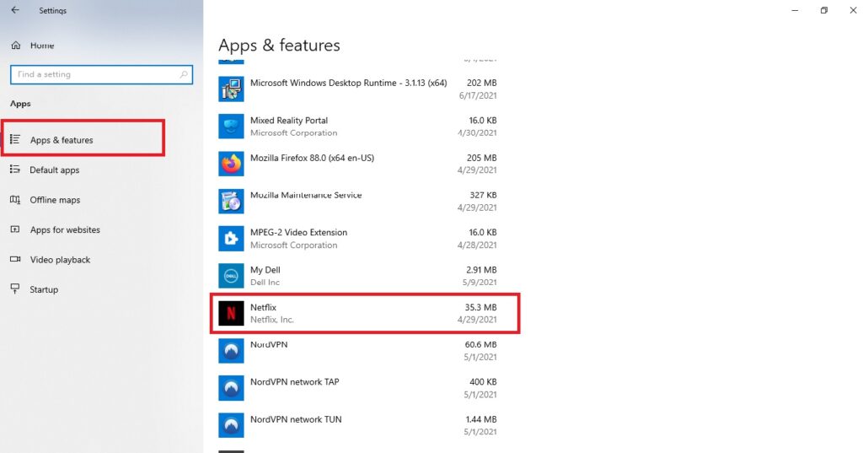Viewport: 868px width, 453px height.
Task: Click the Video playback camera icon
Action: [x=15, y=259]
